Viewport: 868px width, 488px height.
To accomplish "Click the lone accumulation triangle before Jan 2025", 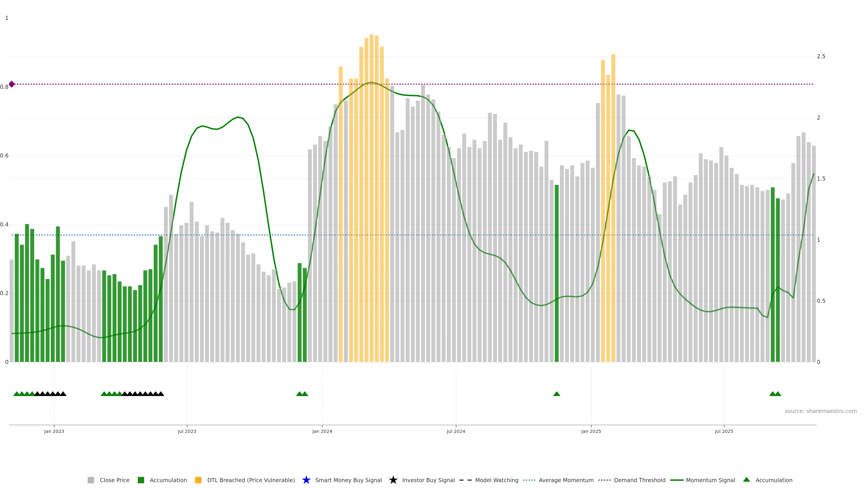I will coord(557,394).
